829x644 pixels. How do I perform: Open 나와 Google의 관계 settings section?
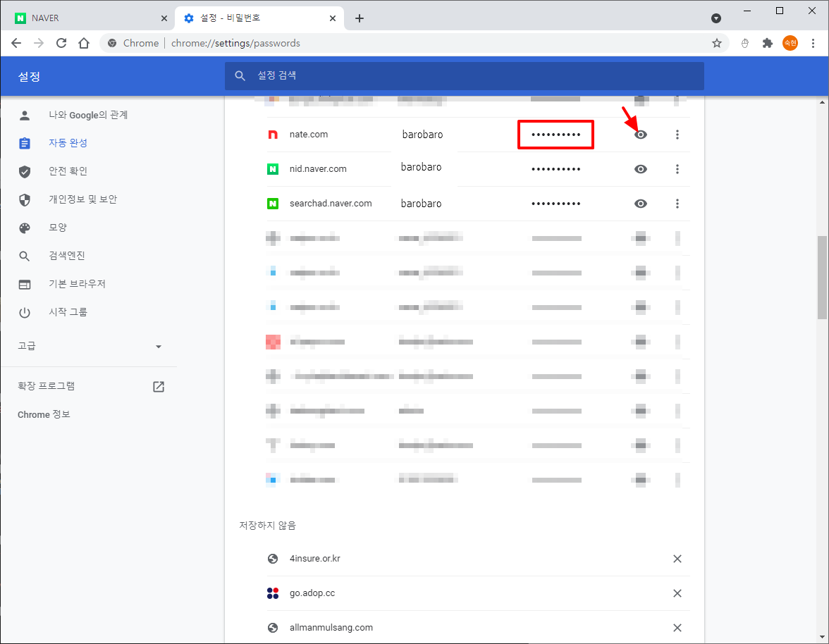click(x=88, y=115)
